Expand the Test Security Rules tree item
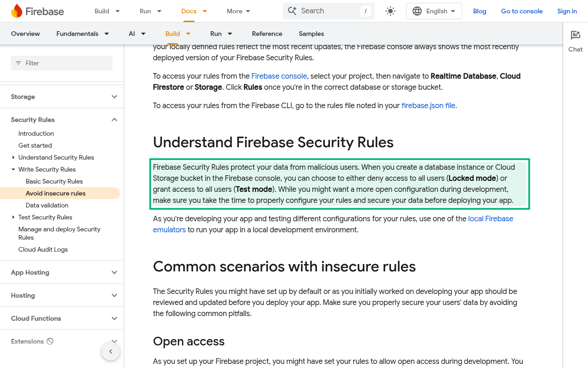The width and height of the screenshot is (588, 368). (x=13, y=217)
